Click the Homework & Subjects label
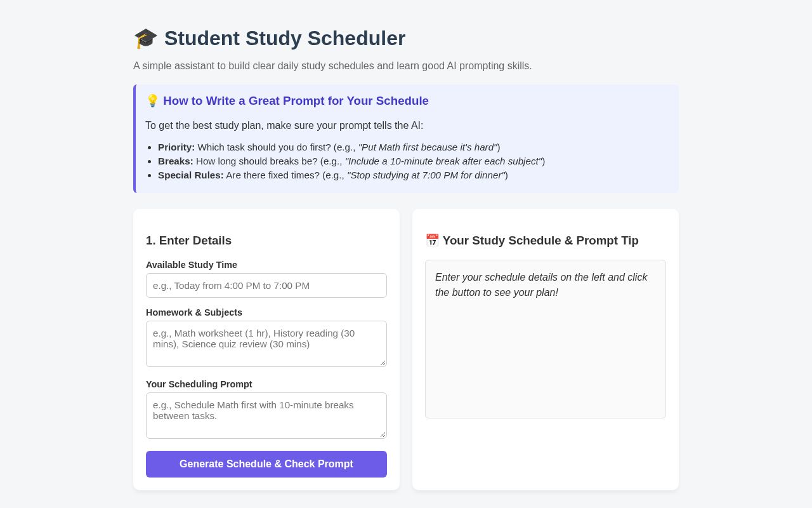 [x=194, y=312]
